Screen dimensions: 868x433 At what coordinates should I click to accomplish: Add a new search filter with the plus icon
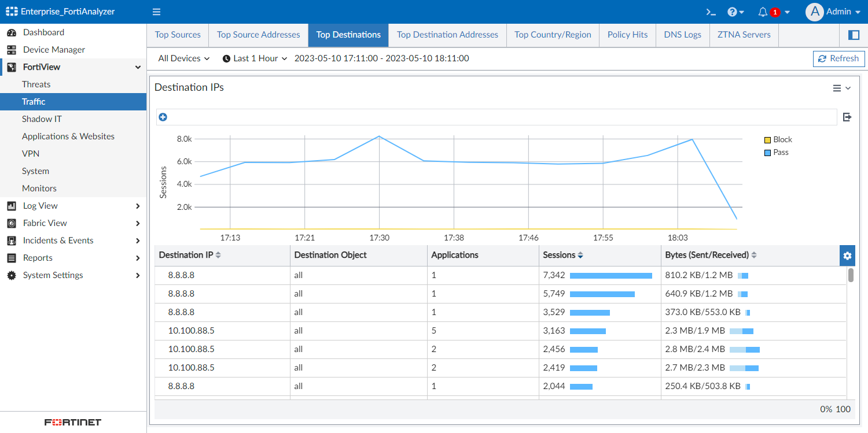[x=163, y=117]
